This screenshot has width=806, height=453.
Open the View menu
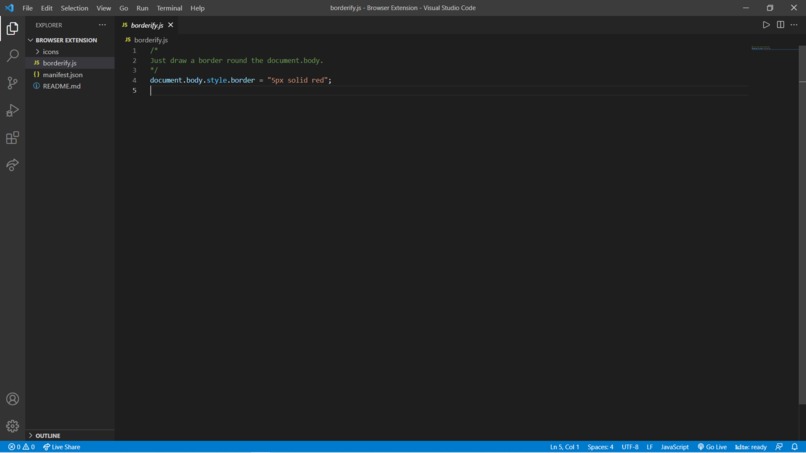pos(104,8)
